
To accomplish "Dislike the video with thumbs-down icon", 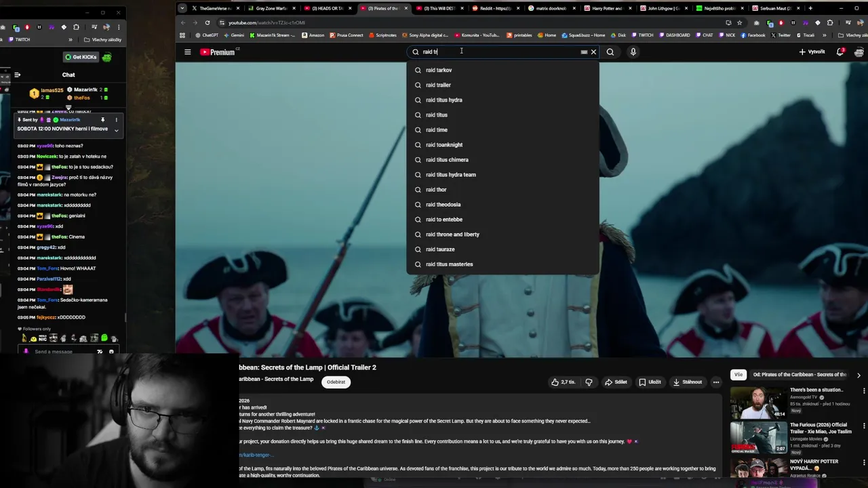I will (589, 382).
